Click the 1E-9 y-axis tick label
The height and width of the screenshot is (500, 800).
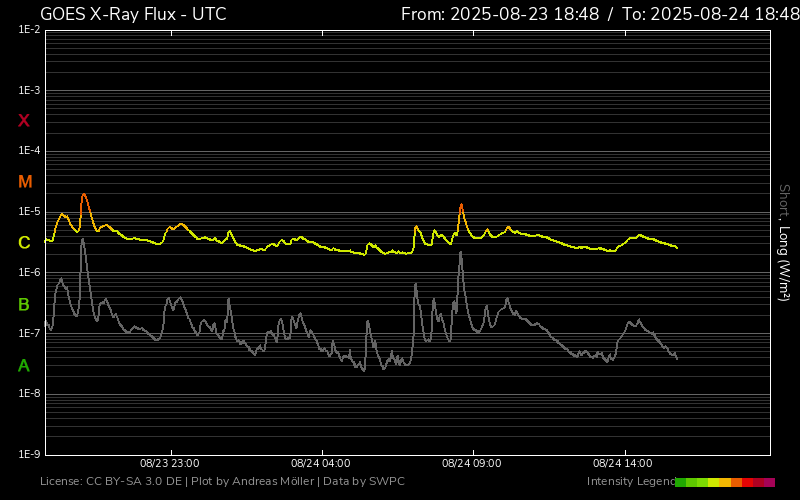pos(29,454)
